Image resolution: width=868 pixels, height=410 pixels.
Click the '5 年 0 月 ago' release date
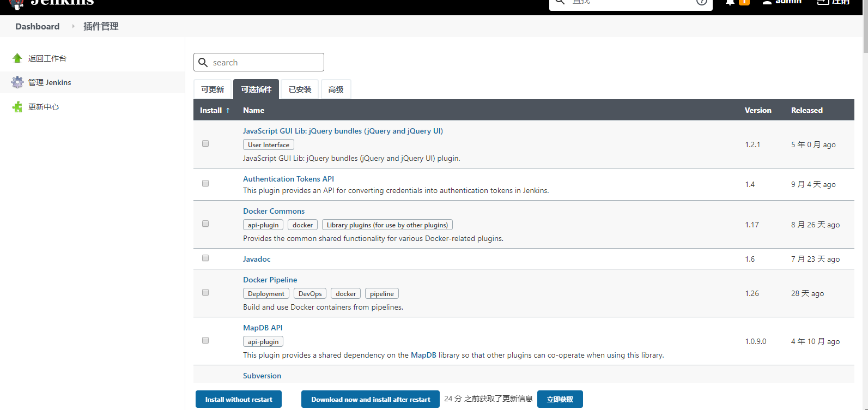click(x=814, y=144)
